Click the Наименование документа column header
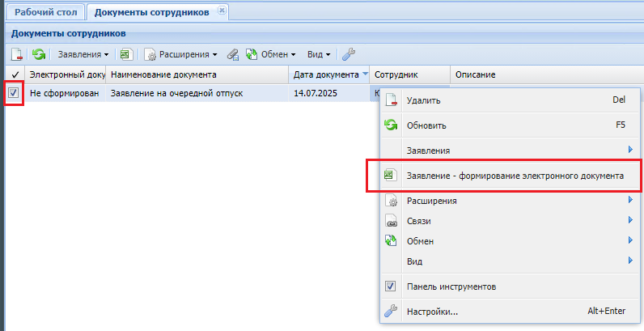The height and width of the screenshot is (331, 644). coord(163,74)
